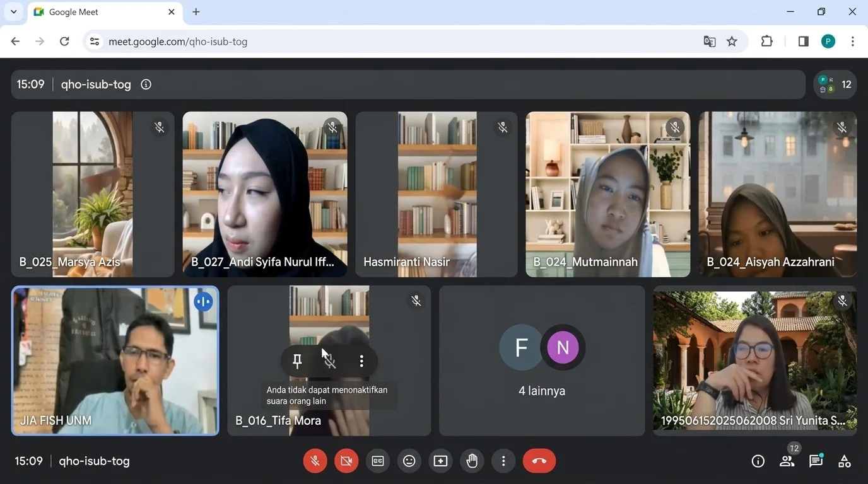The width and height of the screenshot is (868, 484).
Task: Open the emoji reactions picker
Action: [x=409, y=461]
